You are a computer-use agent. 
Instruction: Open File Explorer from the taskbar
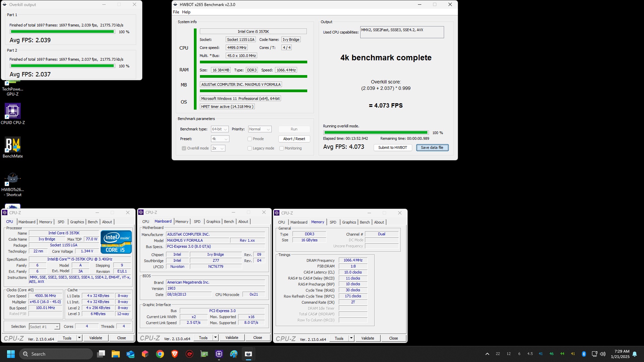point(116,354)
